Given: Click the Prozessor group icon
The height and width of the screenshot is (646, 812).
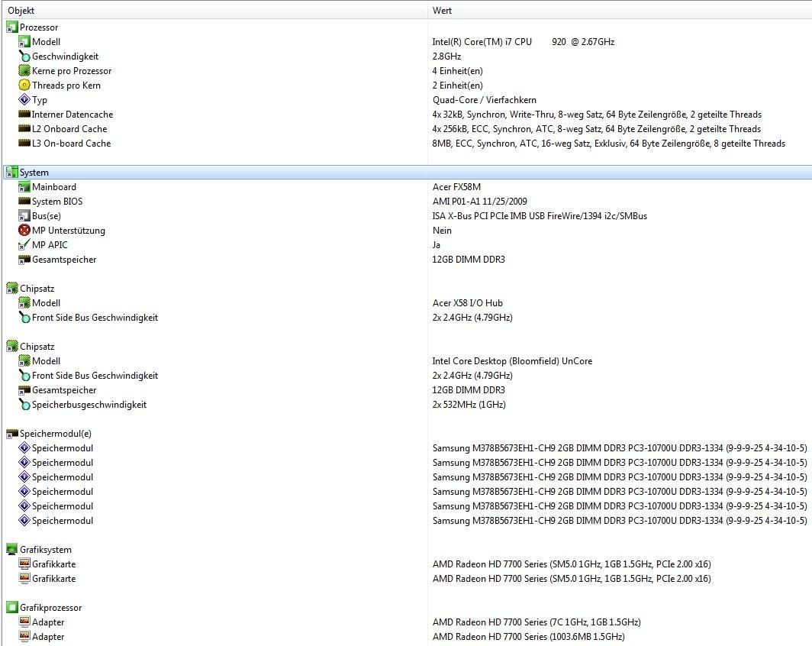Looking at the screenshot, I should coord(12,27).
